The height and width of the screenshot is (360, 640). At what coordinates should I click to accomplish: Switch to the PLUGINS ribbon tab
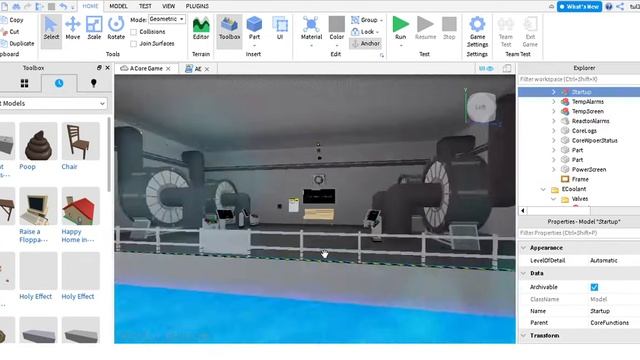click(197, 6)
